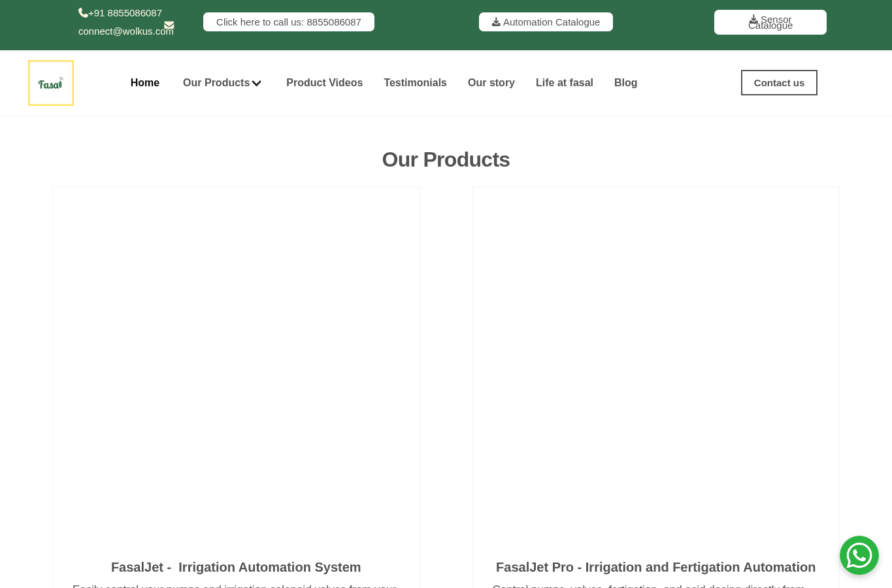Expand the Our Products chevron
This screenshot has width=892, height=588.
pos(257,83)
